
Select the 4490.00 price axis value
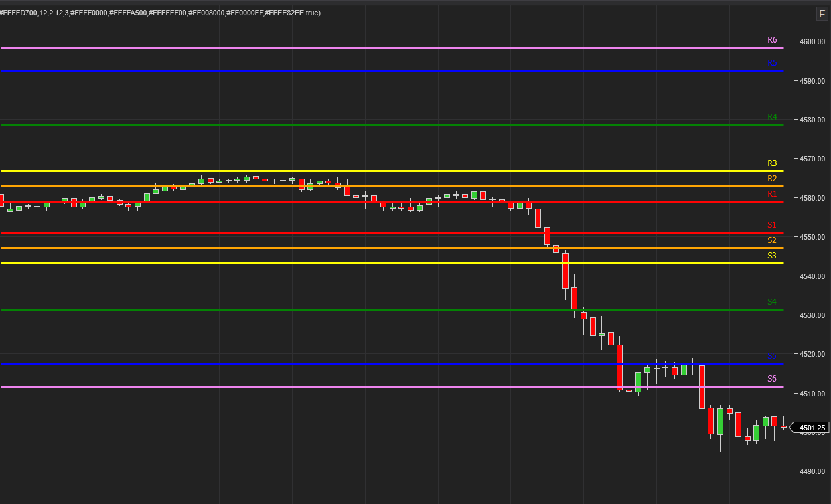coord(812,472)
